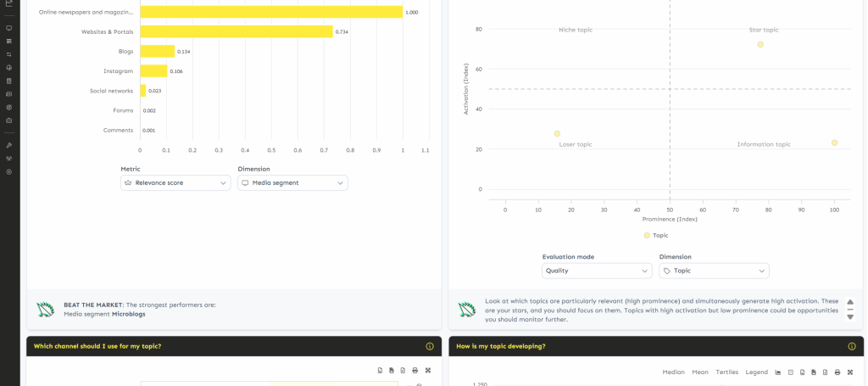868x386 pixels.
Task: Open the Media segment dimension dropdown
Action: pyautogui.click(x=292, y=182)
